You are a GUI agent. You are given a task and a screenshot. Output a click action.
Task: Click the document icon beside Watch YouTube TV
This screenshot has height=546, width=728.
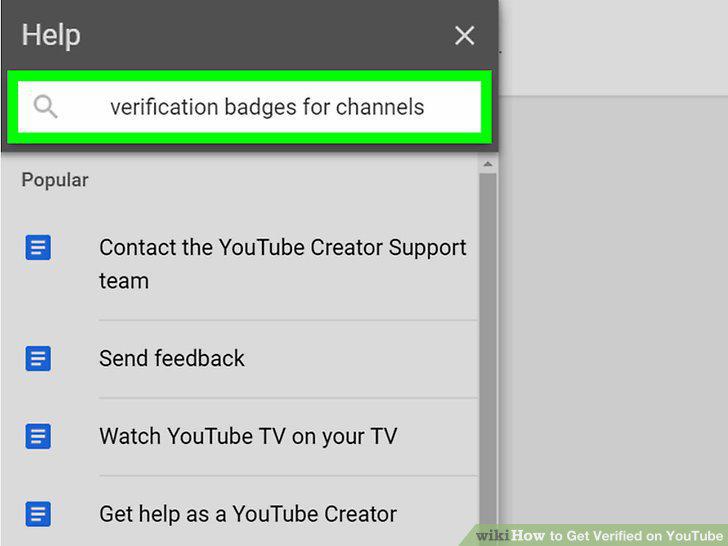point(38,436)
